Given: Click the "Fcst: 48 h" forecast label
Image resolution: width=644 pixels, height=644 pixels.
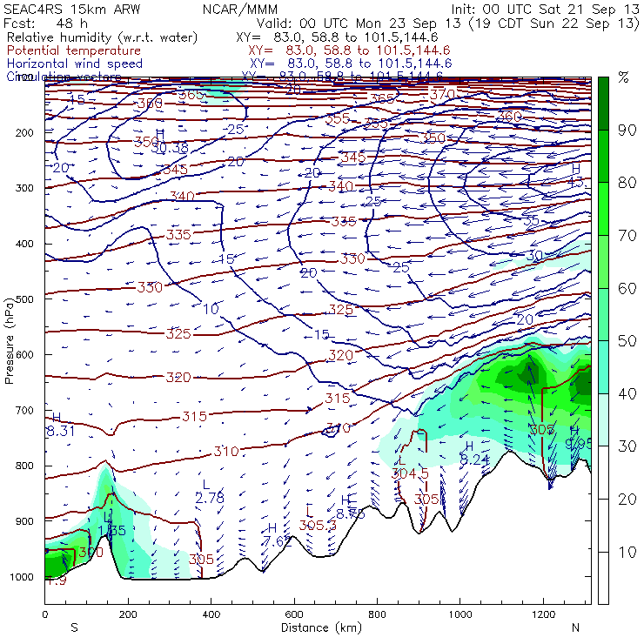Looking at the screenshot, I should (45, 23).
